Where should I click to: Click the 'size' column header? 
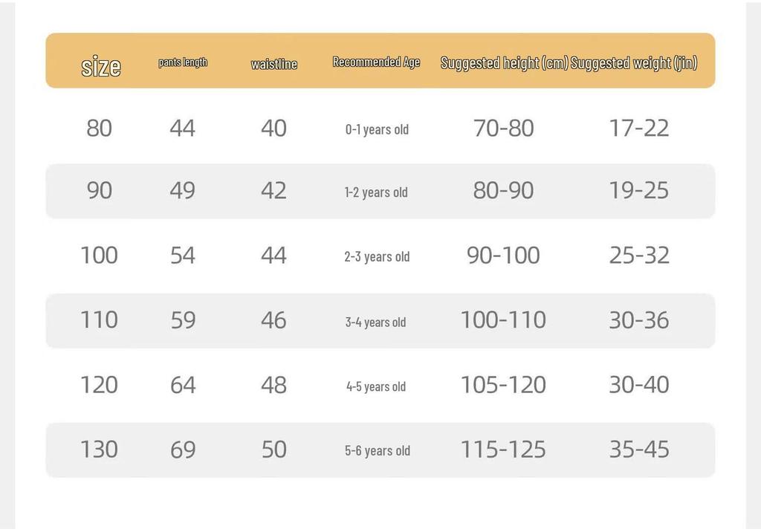coord(101,66)
